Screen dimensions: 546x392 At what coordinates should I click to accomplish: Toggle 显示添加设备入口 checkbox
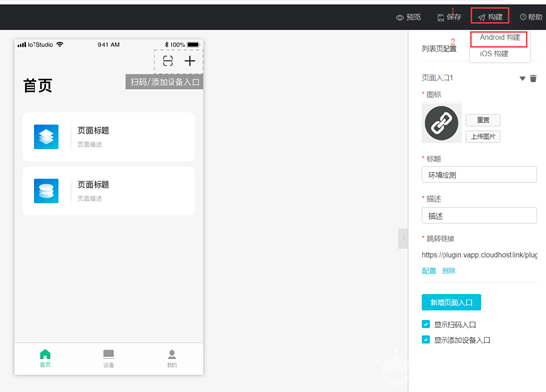(x=426, y=340)
